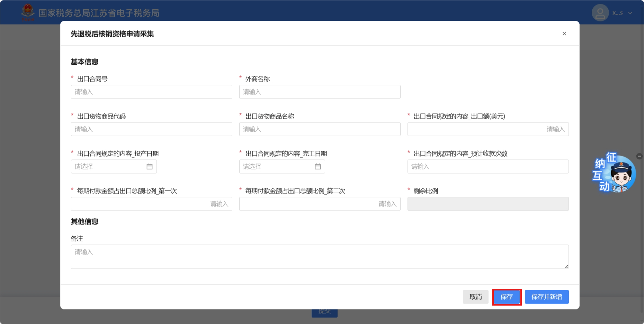Focus the 出口合同号 input field
The width and height of the screenshot is (644, 324).
pos(151,92)
